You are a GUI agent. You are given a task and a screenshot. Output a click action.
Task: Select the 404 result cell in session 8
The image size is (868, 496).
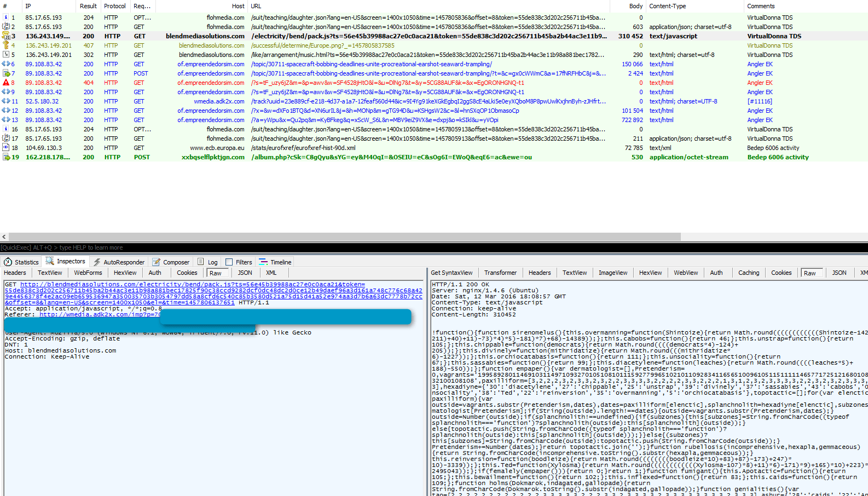pyautogui.click(x=88, y=83)
